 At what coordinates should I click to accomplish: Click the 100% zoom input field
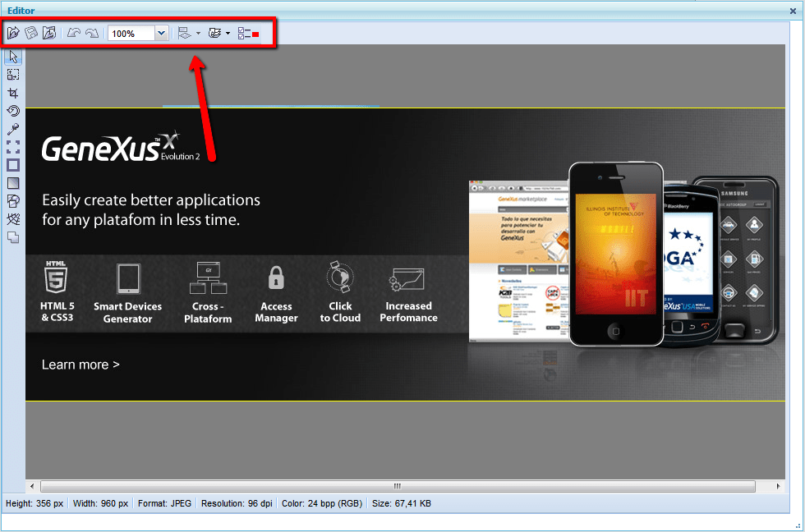131,34
